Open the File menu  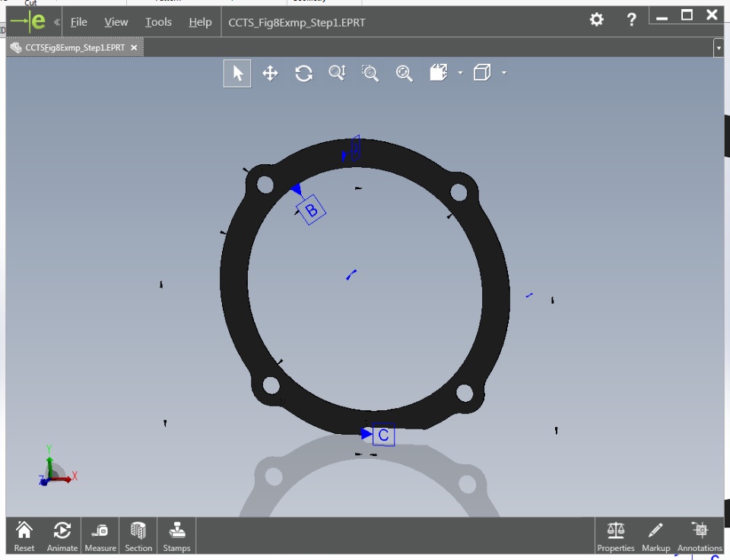pyautogui.click(x=78, y=22)
